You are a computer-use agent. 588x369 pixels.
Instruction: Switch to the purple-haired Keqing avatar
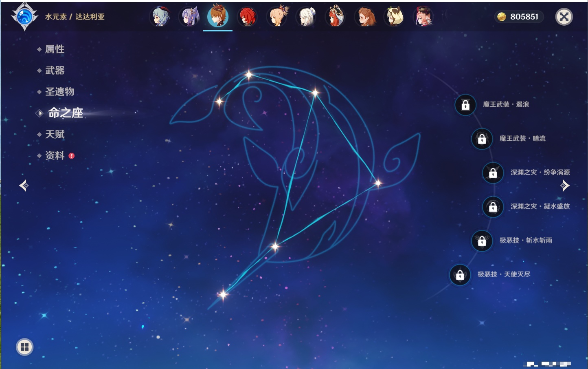tap(189, 17)
